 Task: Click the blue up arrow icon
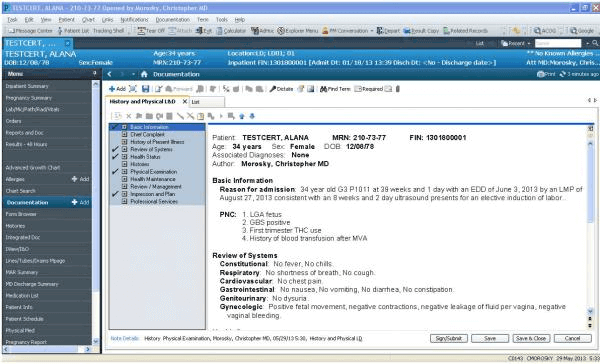[241, 116]
